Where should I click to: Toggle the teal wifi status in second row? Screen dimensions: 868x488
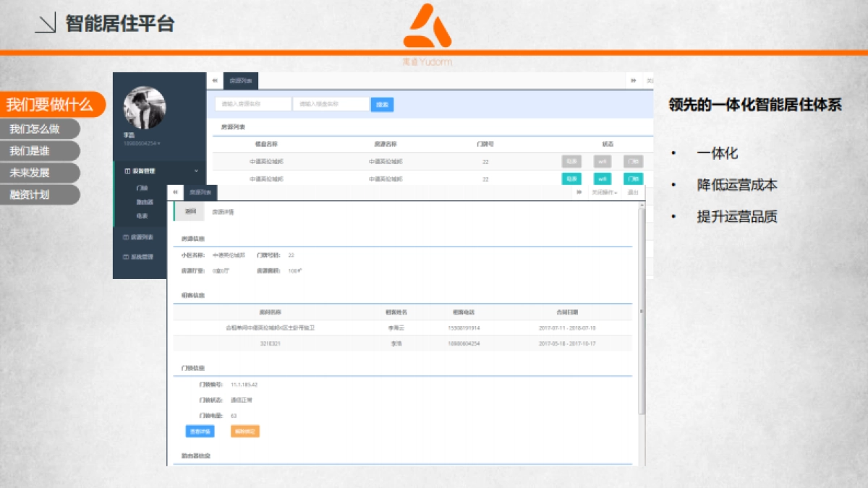[602, 179]
